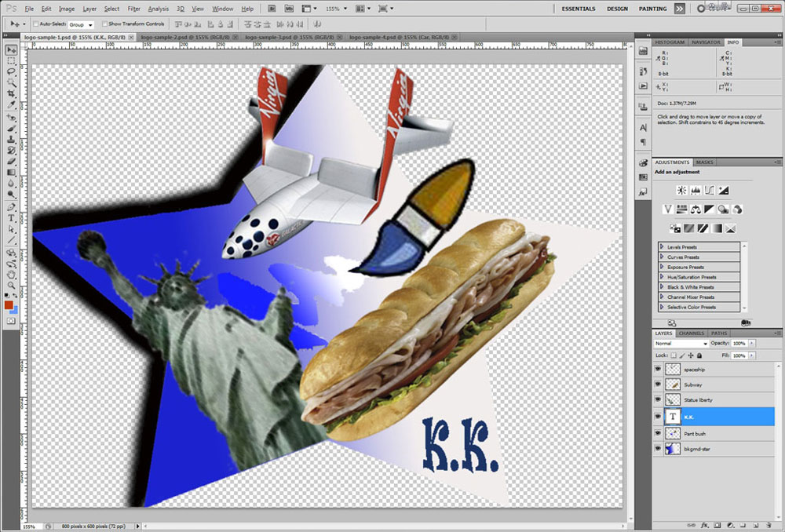785x532 pixels.
Task: Hide the spaceship layer
Action: click(x=658, y=368)
